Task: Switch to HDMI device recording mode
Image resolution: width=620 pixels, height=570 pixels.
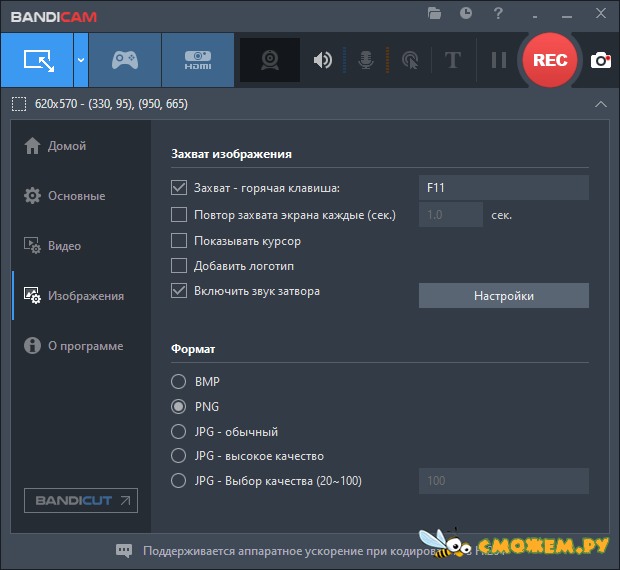Action: [198, 60]
